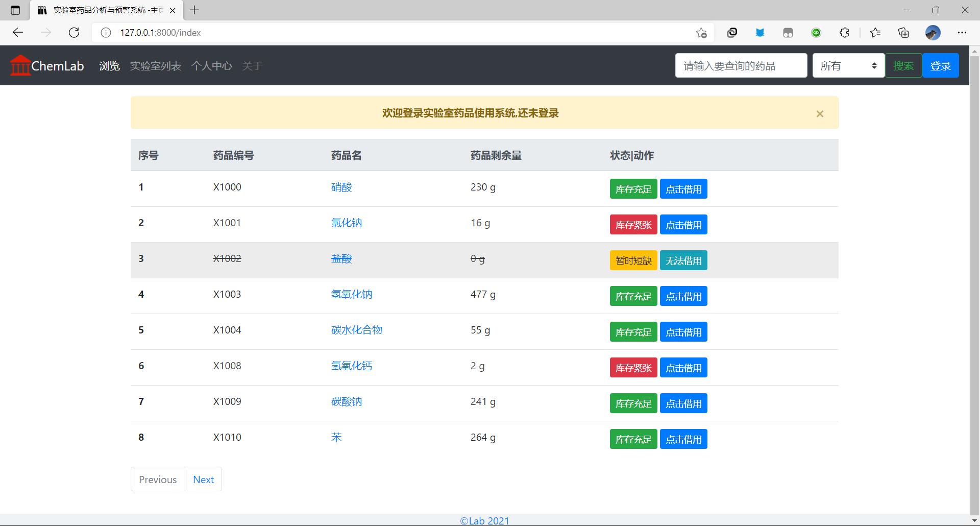Open the 碳水化合物 drug link
Screen dimensions: 980x526
tap(357, 330)
